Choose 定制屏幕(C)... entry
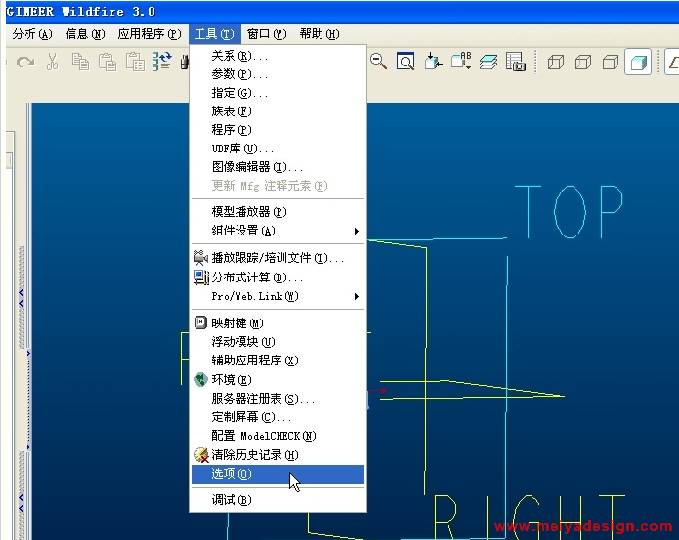 [x=278, y=417]
